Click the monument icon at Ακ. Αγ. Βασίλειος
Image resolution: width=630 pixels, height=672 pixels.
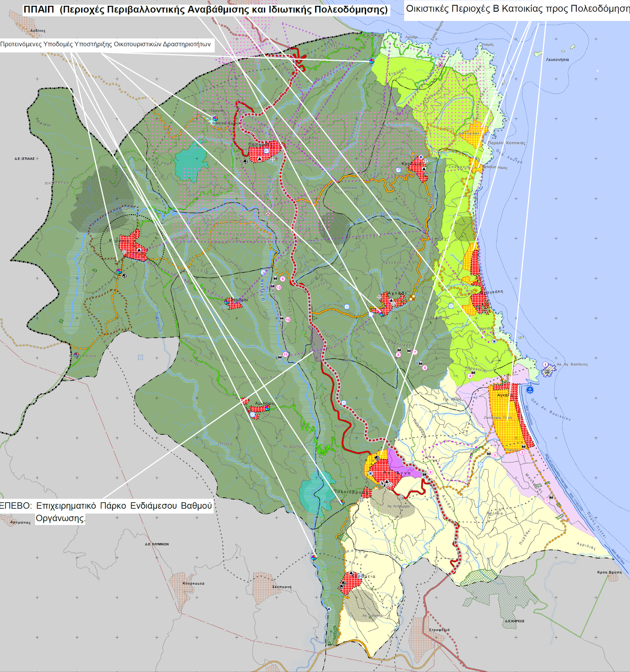coord(547,371)
